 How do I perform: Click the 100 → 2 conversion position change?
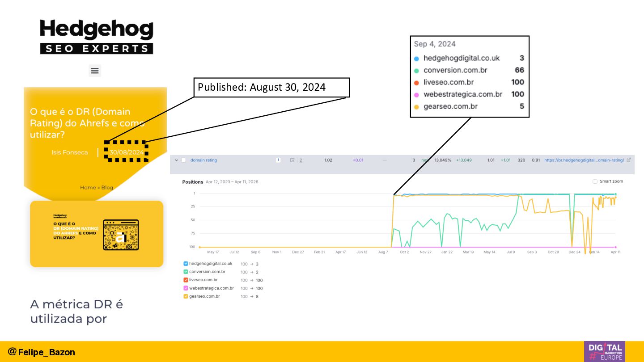[250, 272]
